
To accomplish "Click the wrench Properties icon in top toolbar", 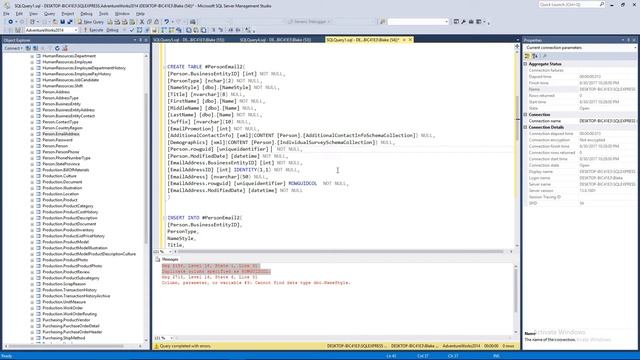I will (463, 22).
